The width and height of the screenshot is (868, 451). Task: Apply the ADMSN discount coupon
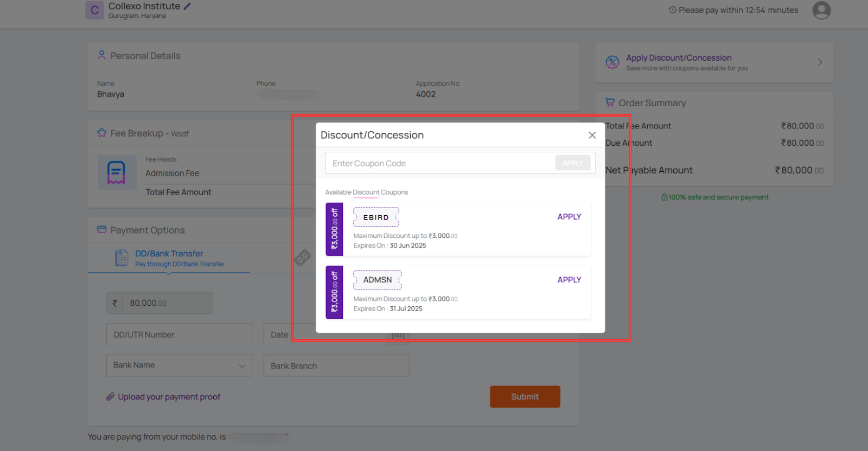569,280
